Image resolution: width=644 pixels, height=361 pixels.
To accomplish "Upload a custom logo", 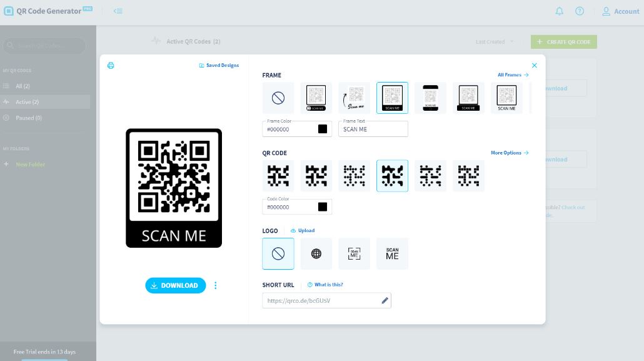I will [x=303, y=231].
